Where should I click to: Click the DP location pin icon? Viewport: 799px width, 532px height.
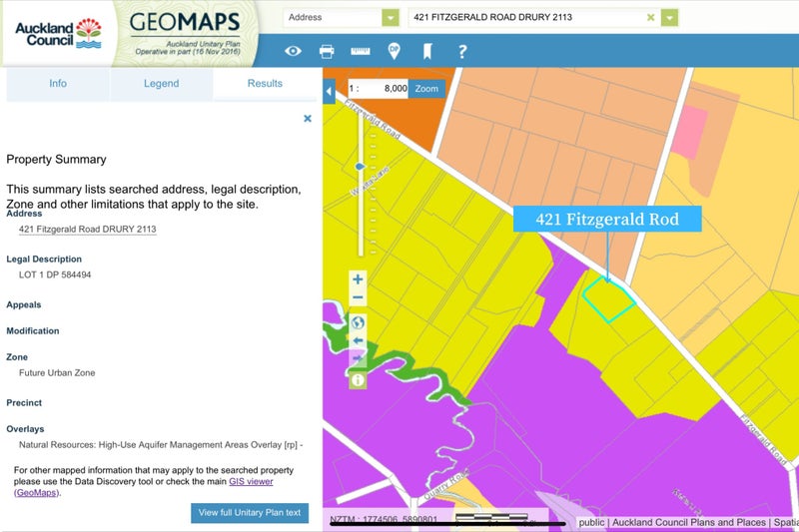click(x=394, y=51)
